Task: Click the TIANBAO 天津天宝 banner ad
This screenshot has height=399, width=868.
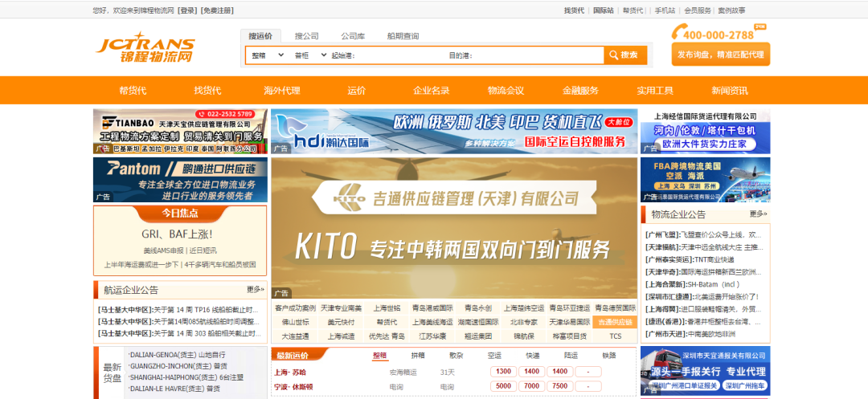Action: pyautogui.click(x=180, y=131)
